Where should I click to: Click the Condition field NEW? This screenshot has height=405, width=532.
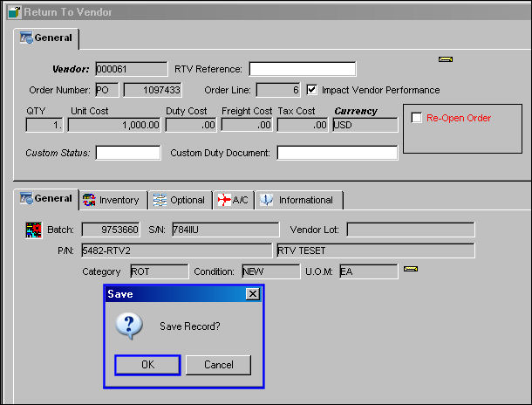pyautogui.click(x=271, y=271)
